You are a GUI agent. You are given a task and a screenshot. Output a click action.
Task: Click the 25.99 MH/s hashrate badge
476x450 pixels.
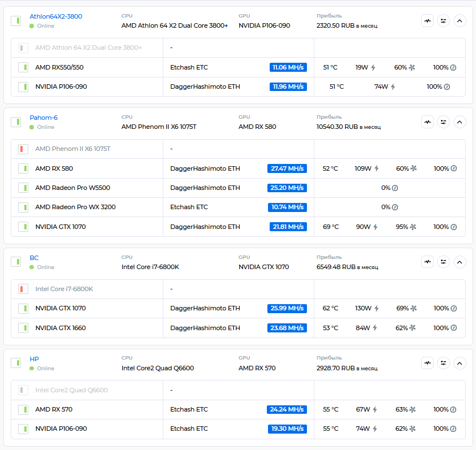[287, 309]
